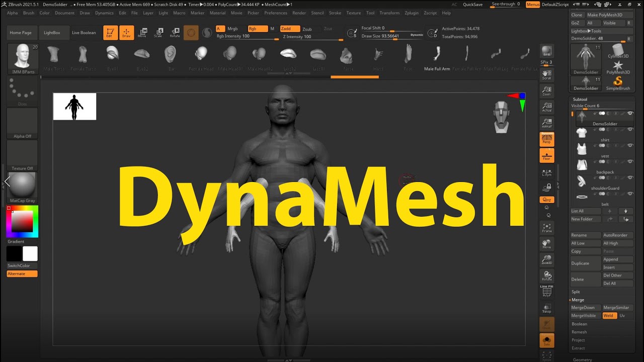This screenshot has height=362, width=644.
Task: Click the camera head orientation icon
Action: coord(501,117)
